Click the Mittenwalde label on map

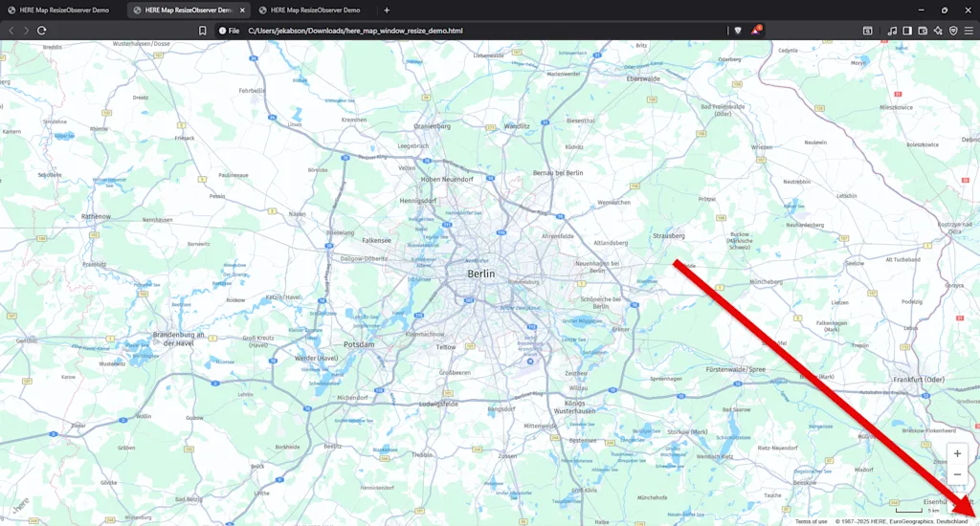point(539,426)
